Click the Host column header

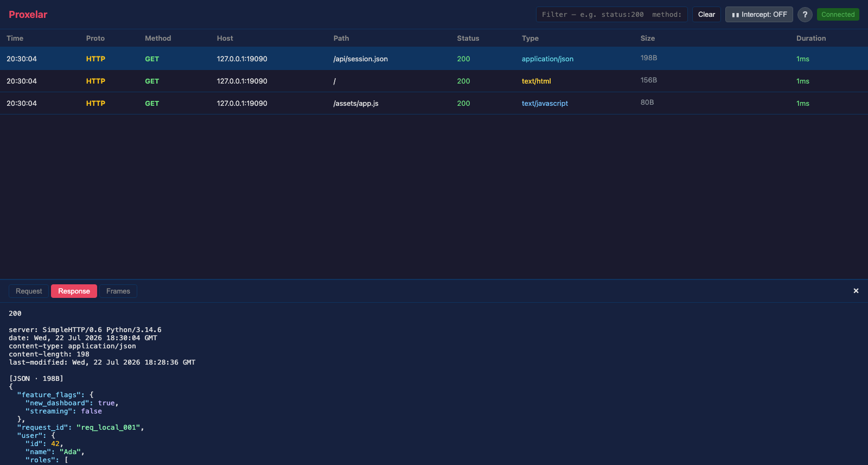tap(225, 39)
